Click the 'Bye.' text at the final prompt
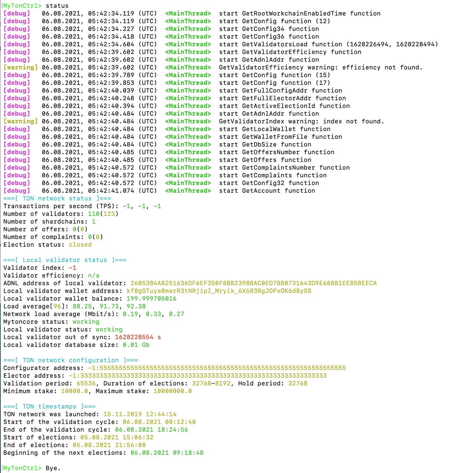Viewport: 476px width, 473px height. (53, 468)
